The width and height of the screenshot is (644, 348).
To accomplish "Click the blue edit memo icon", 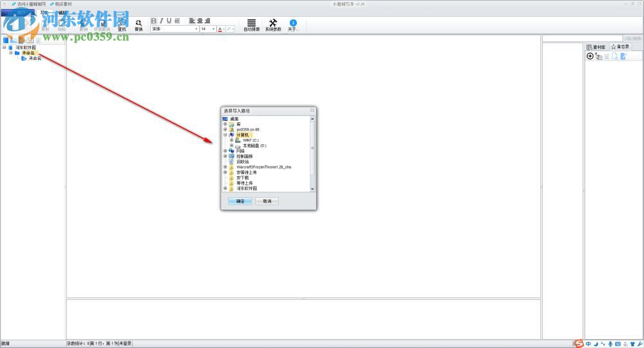I will click(623, 56).
